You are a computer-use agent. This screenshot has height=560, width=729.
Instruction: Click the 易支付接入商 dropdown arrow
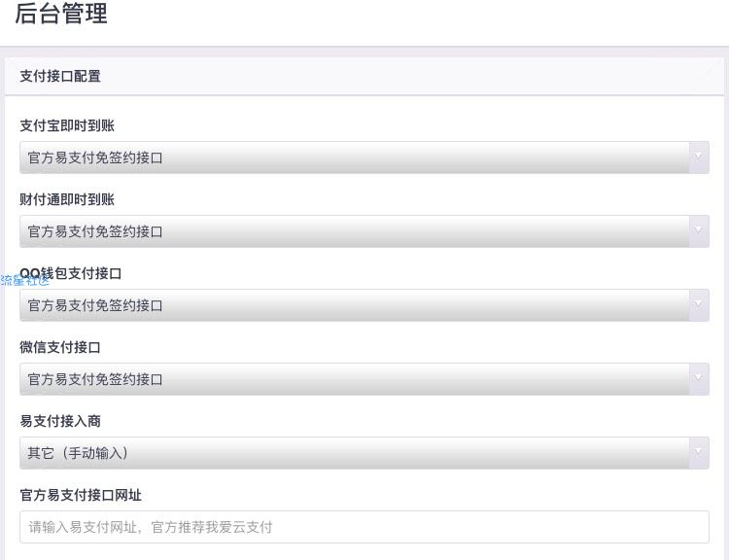(x=697, y=452)
